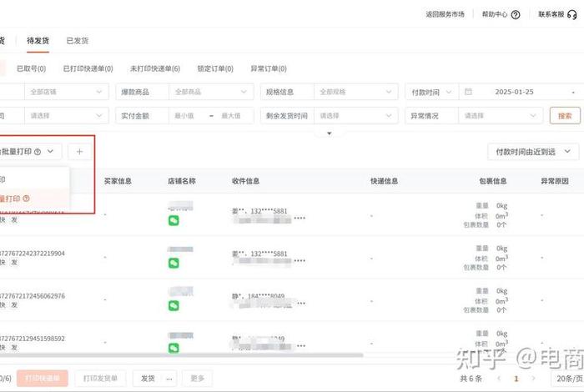The image size is (584, 392).
Task: Click the 发货 button
Action: click(148, 379)
